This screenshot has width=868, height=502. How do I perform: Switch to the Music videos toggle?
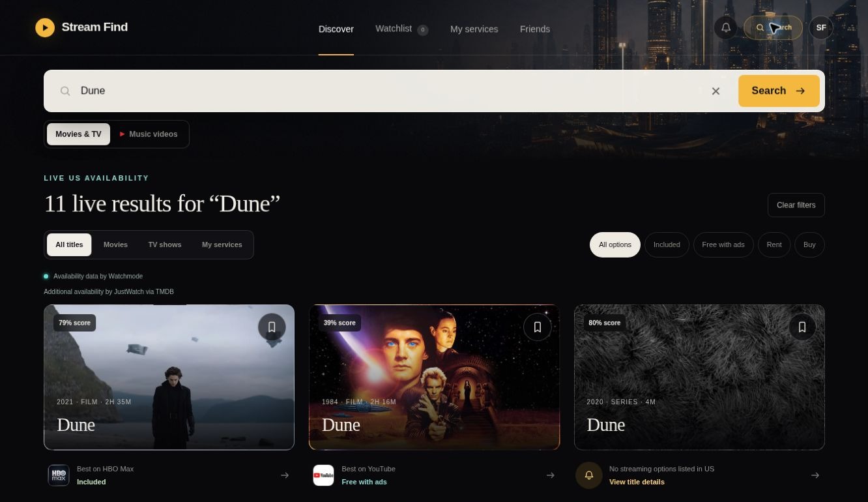pyautogui.click(x=149, y=134)
